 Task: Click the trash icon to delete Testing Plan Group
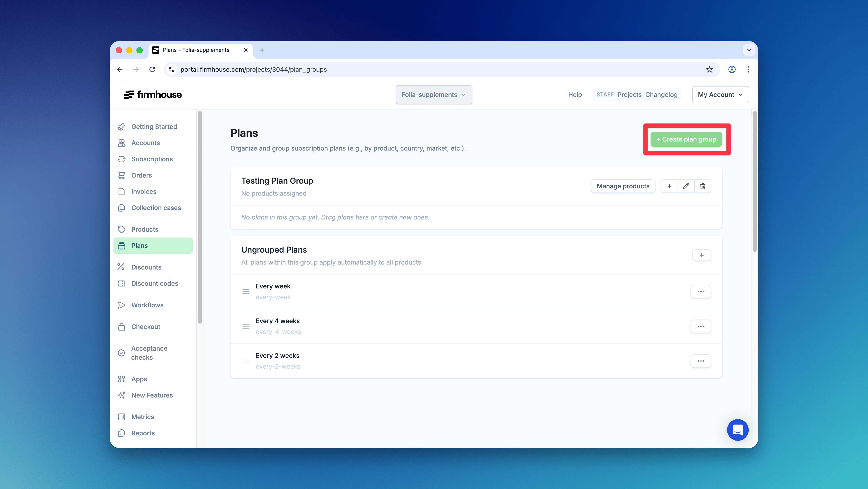(703, 186)
